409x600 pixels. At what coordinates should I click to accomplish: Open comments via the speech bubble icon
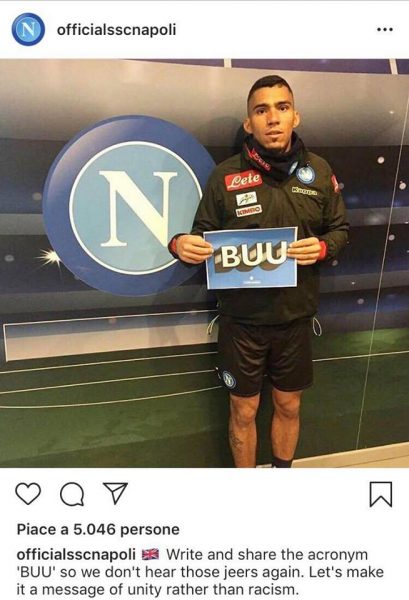pos(72,494)
